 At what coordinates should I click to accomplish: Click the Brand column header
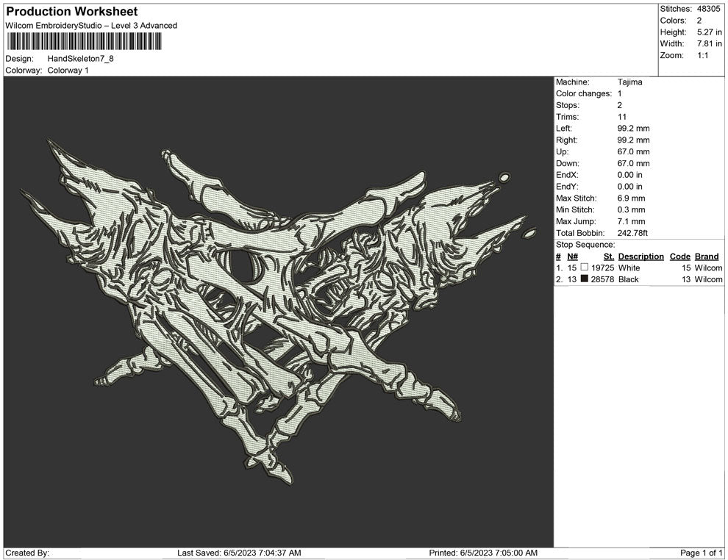click(x=706, y=256)
